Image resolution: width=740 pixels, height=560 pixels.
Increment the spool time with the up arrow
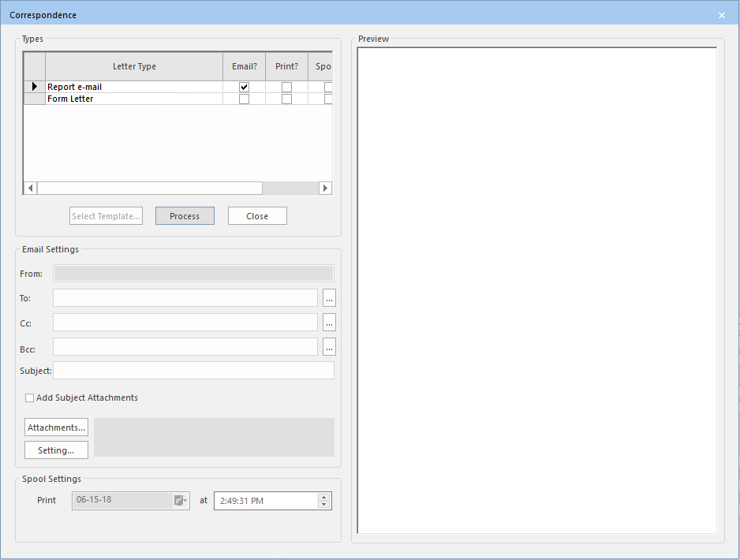coord(323,496)
